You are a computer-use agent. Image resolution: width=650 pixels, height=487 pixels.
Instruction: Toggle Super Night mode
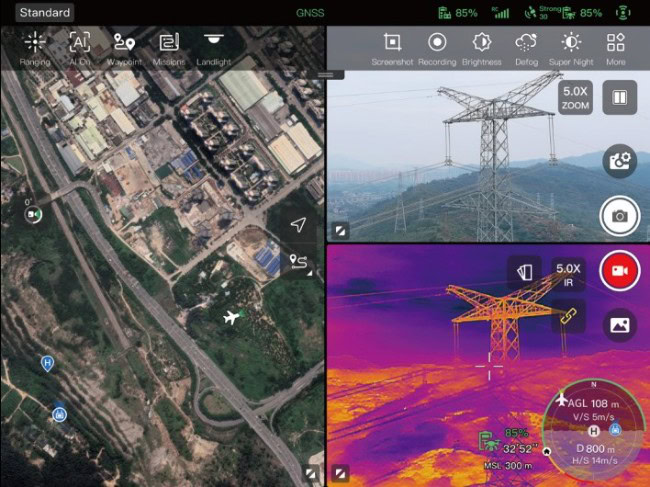click(x=571, y=49)
